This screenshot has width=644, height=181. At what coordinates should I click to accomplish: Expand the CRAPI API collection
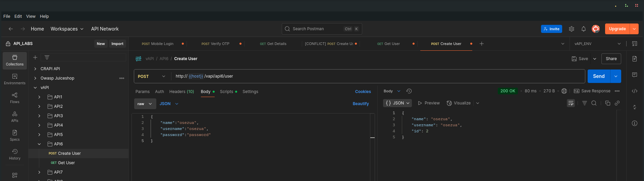(35, 69)
